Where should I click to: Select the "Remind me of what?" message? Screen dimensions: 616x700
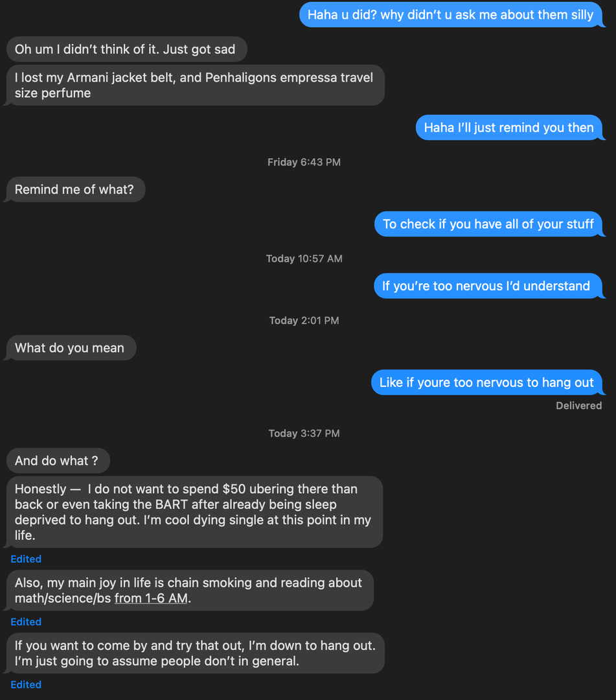pos(74,190)
